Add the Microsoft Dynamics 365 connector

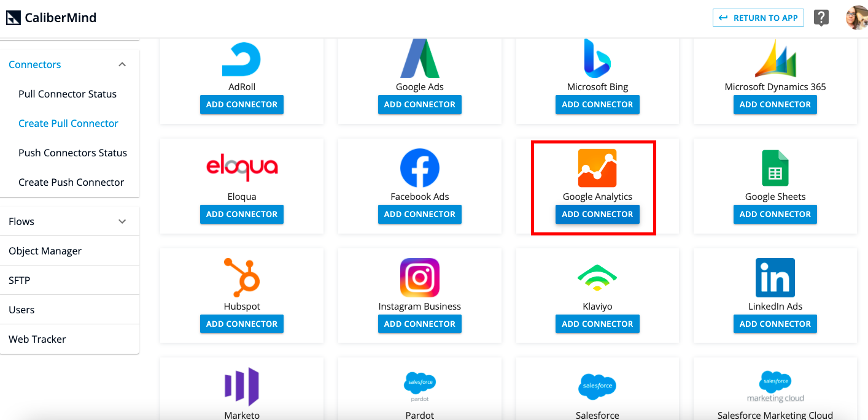[x=775, y=104]
